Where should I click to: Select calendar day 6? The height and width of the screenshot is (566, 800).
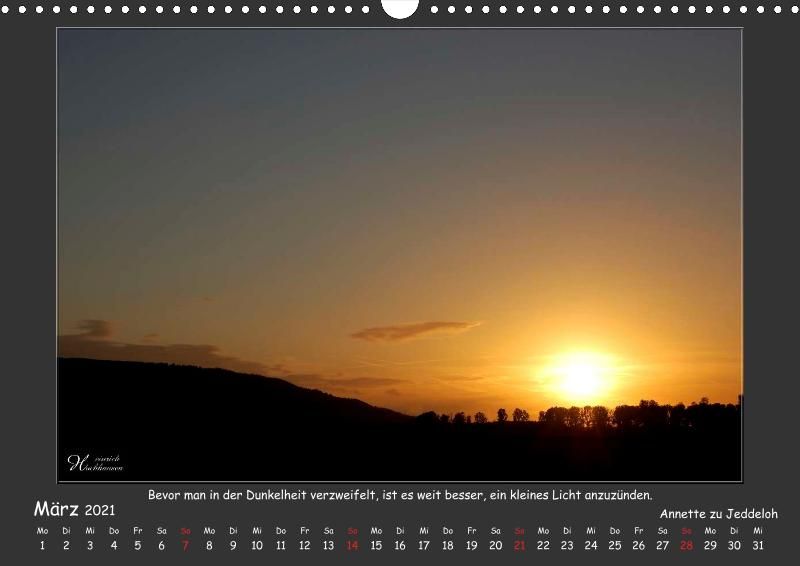(162, 546)
